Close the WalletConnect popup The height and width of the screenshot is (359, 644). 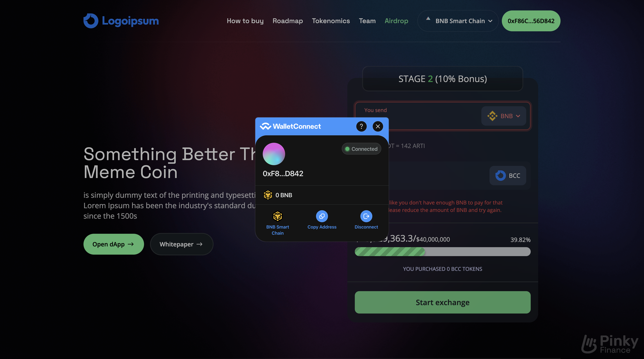click(378, 126)
